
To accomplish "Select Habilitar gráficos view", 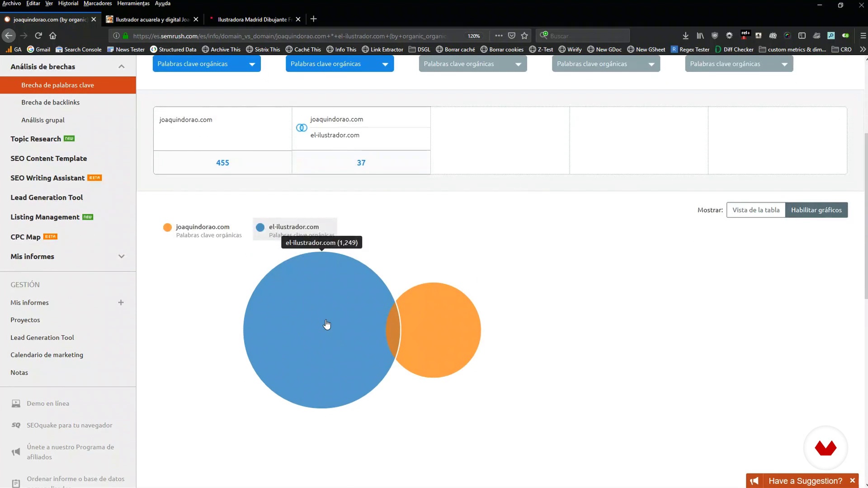I will pos(816,210).
